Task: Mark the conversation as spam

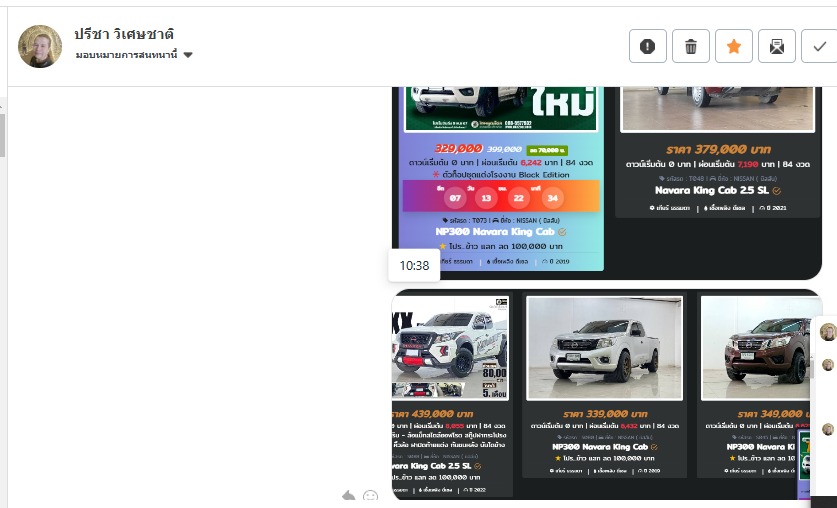Action: (x=648, y=46)
